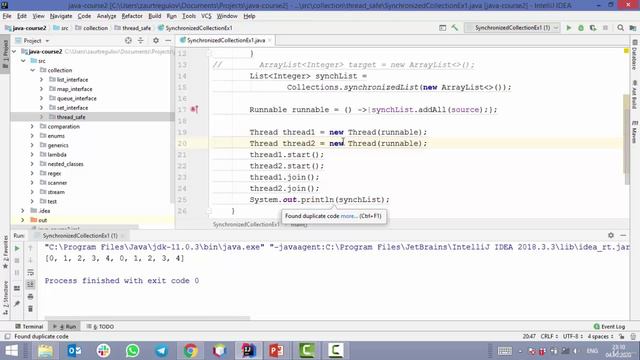The image size is (640, 360).
Task: Toggle scroll to end in Run console
Action: point(30,284)
